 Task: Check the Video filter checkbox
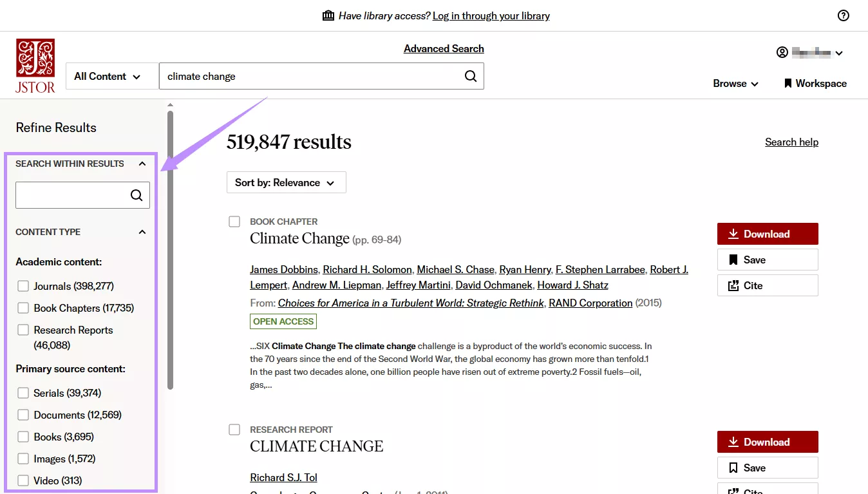pos(23,480)
